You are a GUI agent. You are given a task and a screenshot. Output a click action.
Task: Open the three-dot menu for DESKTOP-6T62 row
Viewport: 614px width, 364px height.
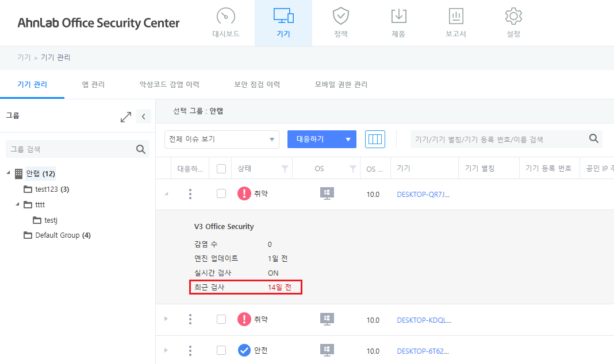(190, 351)
